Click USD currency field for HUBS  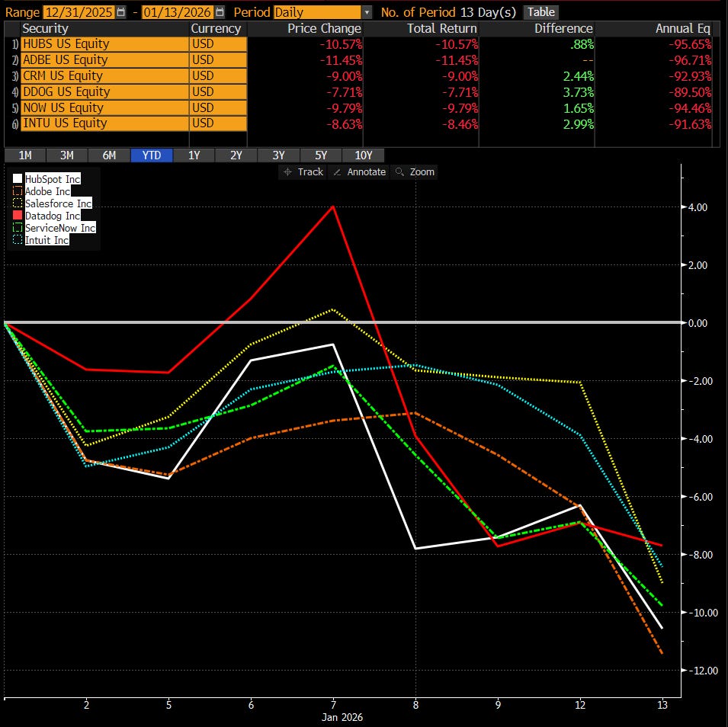coord(218,44)
